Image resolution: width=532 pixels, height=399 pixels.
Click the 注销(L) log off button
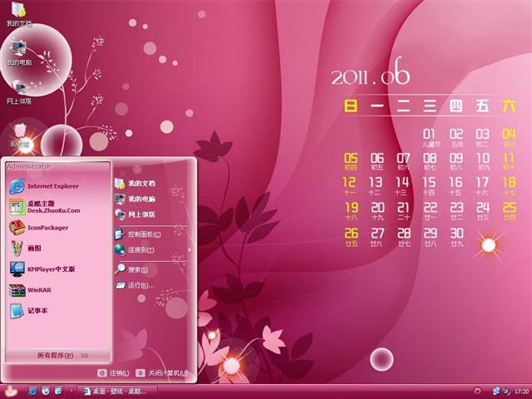click(x=113, y=373)
